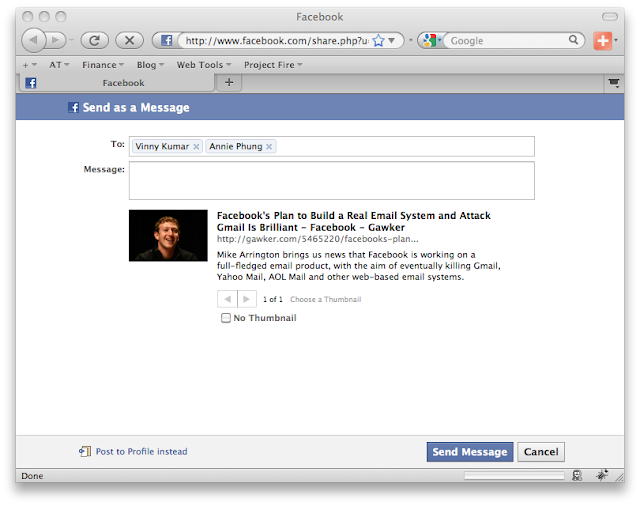Screen dimensions: 640x506
Task: Click the browser Forward arrow button
Action: tap(56, 40)
